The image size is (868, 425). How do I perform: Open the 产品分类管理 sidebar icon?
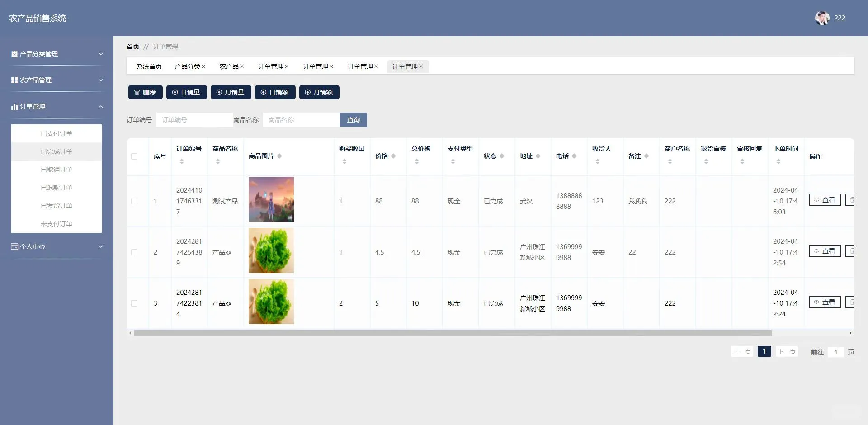coord(14,54)
